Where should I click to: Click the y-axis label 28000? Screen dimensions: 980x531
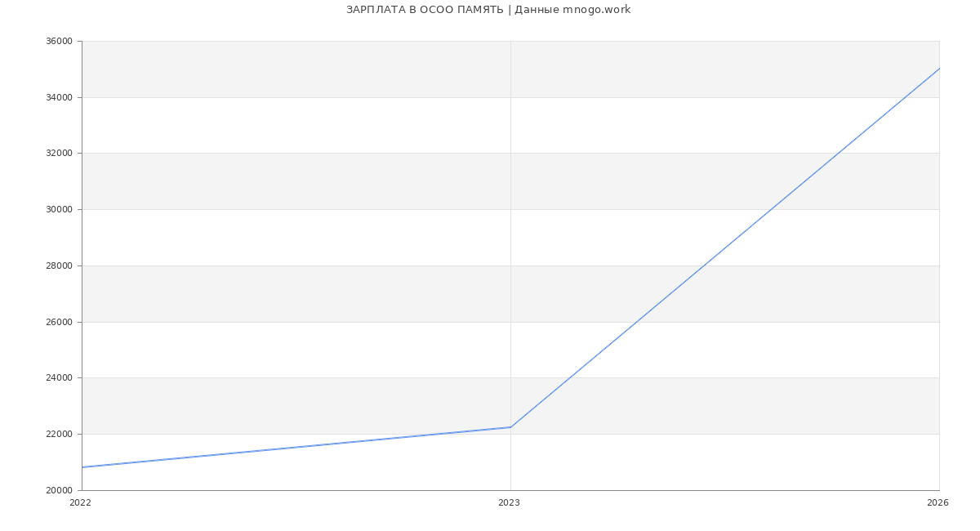60,266
